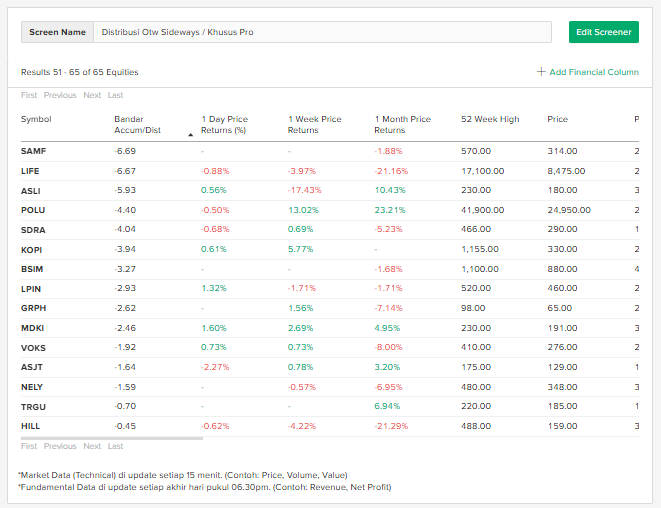The height and width of the screenshot is (508, 661).
Task: Click the Symbol column header
Action: 36,119
